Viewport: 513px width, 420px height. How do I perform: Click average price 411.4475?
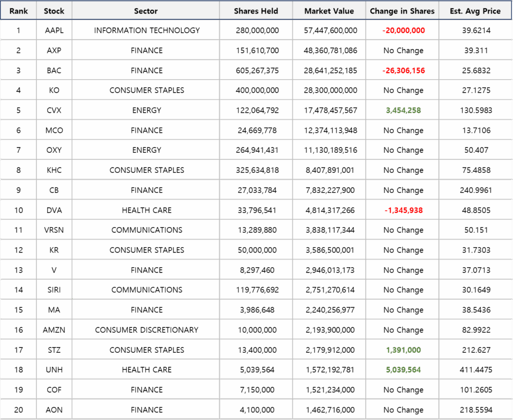click(476, 369)
